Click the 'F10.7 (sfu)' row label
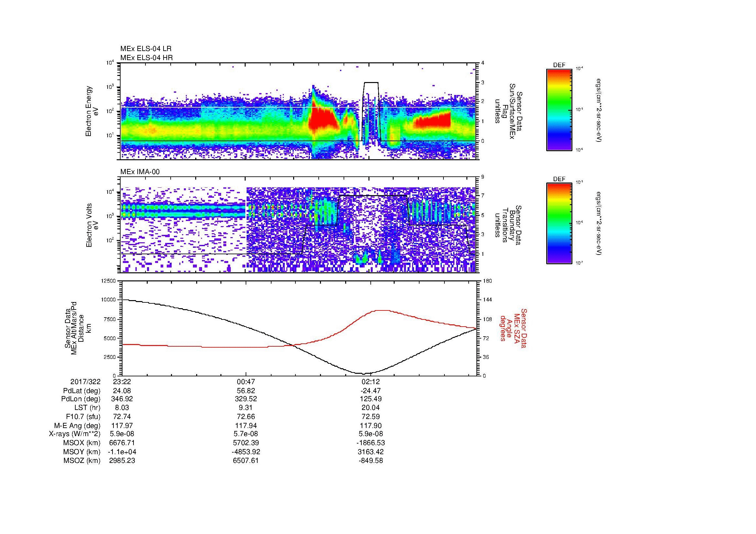The image size is (756, 534). coord(83,416)
